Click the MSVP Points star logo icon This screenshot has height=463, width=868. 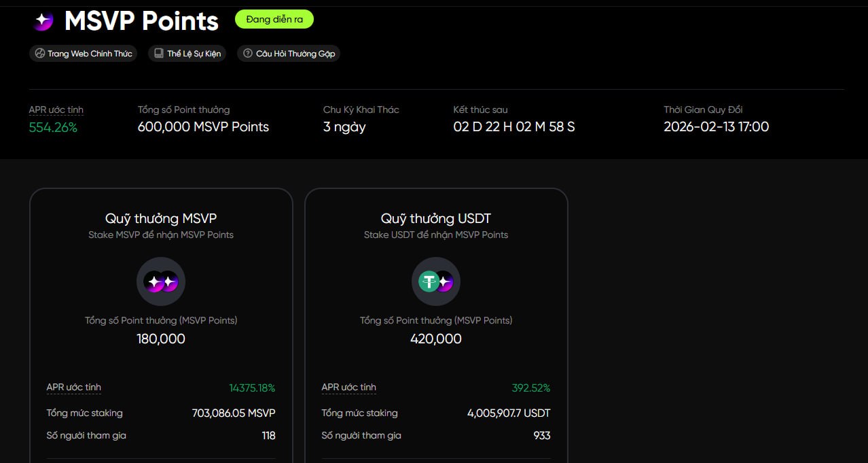[x=43, y=21]
